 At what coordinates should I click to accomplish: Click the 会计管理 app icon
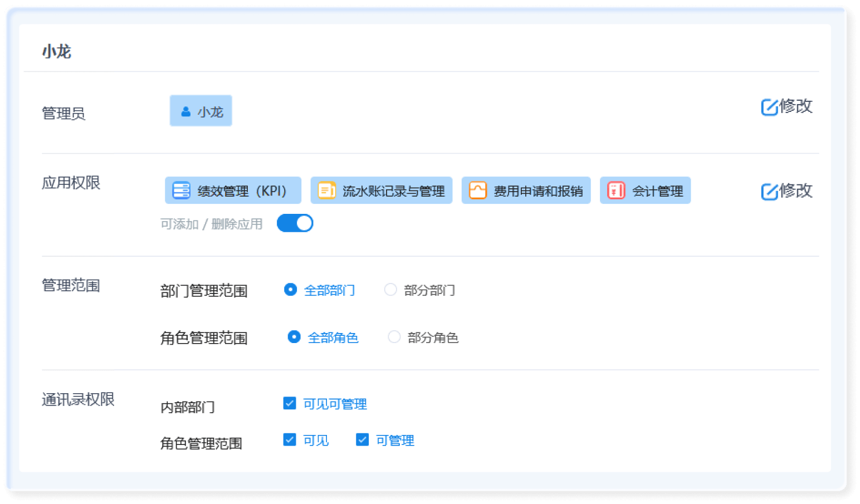pos(616,190)
